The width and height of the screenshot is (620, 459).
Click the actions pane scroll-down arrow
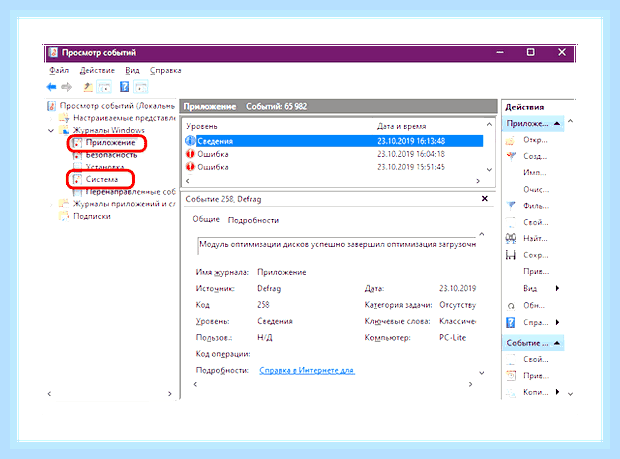(570, 394)
